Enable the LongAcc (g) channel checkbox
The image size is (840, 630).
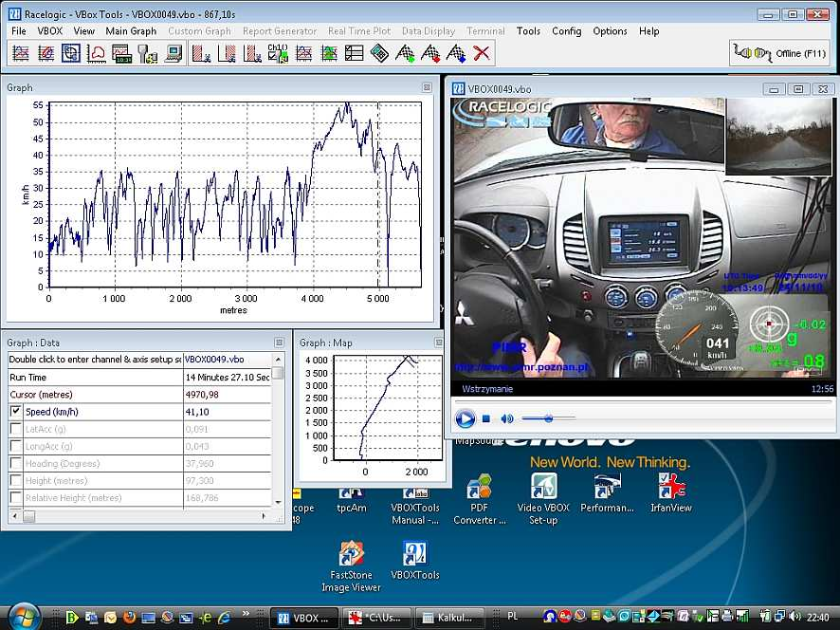pyautogui.click(x=16, y=446)
